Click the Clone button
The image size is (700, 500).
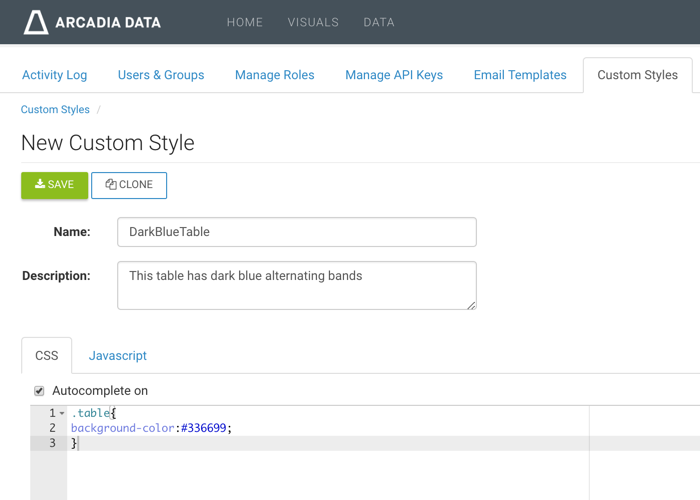tap(129, 185)
